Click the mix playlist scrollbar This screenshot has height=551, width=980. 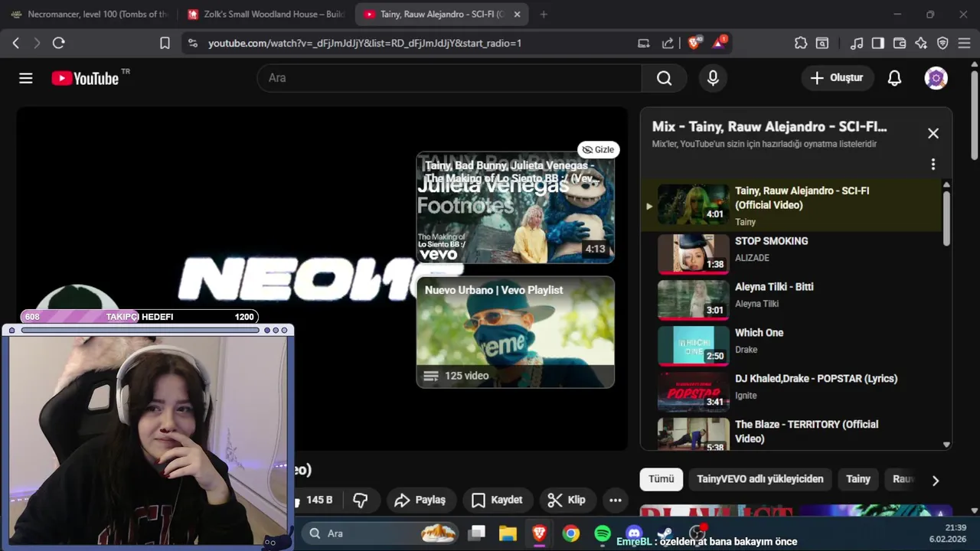[x=946, y=217]
